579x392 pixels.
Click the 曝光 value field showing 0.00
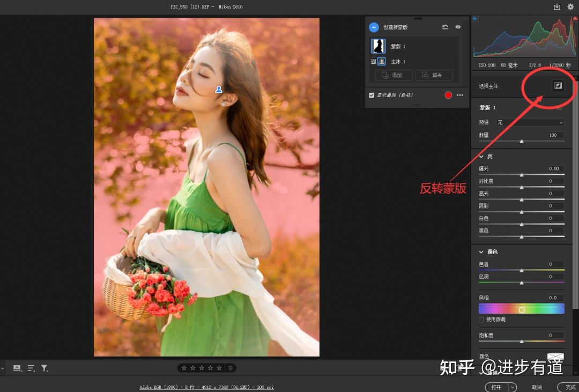click(x=556, y=168)
